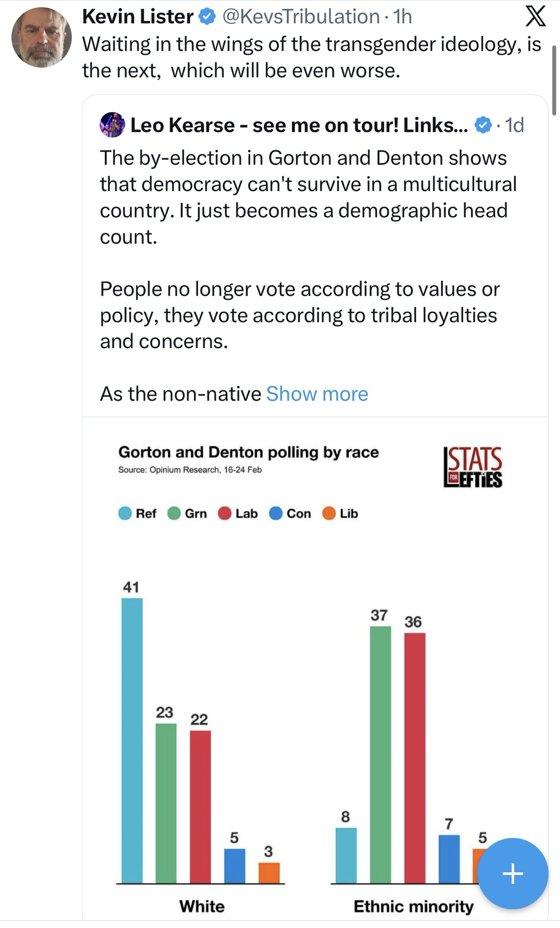Tap the Stats for Lefties logo
The width and height of the screenshot is (560, 928).
473,467
